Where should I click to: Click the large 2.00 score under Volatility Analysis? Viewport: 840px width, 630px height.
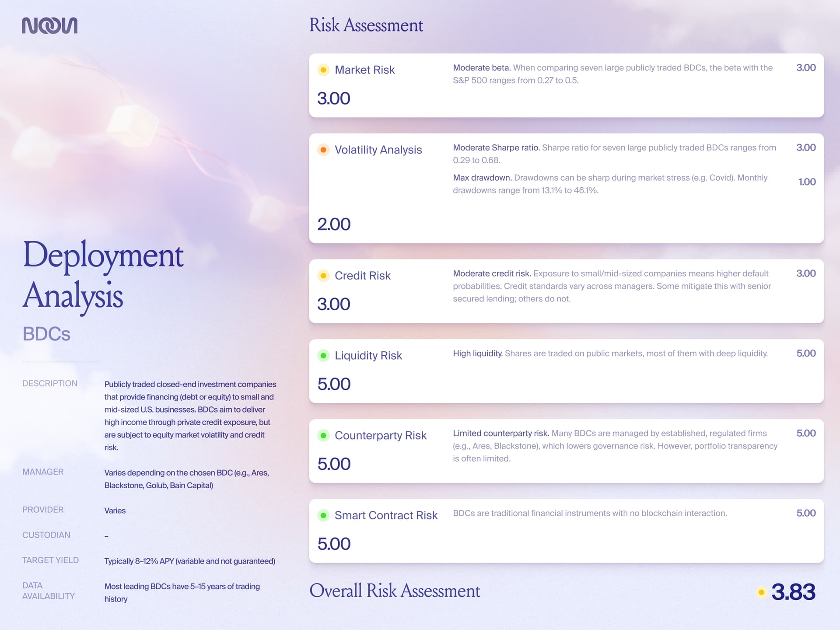pyautogui.click(x=334, y=224)
